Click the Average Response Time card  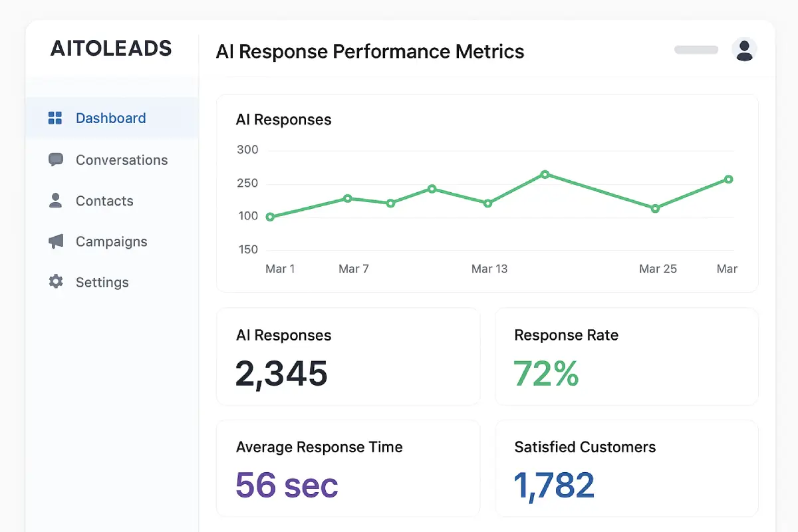pyautogui.click(x=348, y=468)
